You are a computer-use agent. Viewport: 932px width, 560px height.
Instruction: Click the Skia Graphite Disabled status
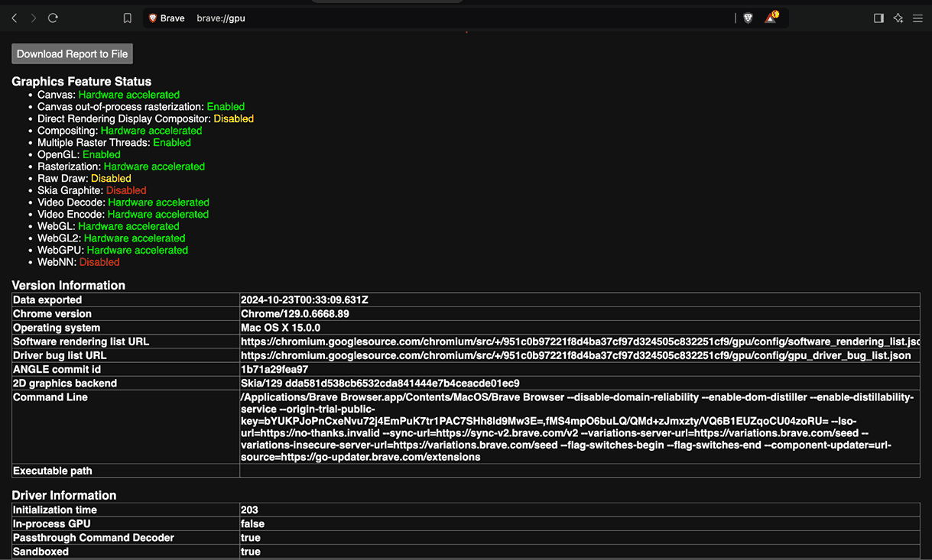click(x=126, y=190)
